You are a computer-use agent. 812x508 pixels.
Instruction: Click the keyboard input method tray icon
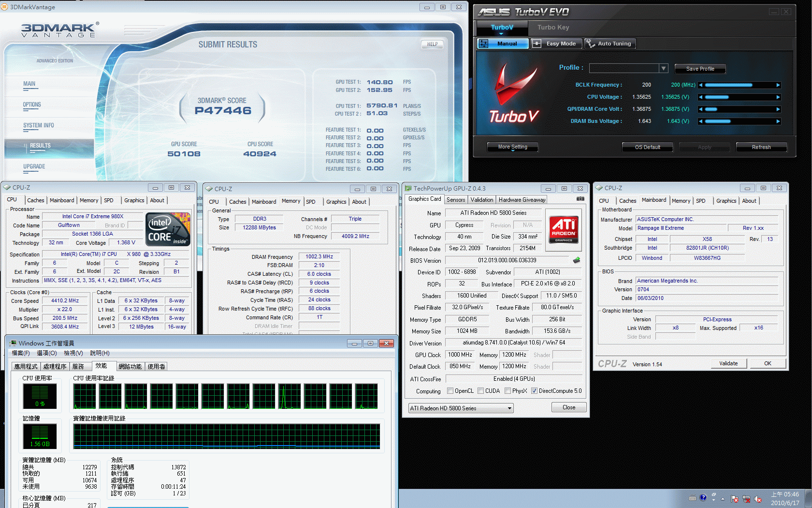[x=693, y=498]
